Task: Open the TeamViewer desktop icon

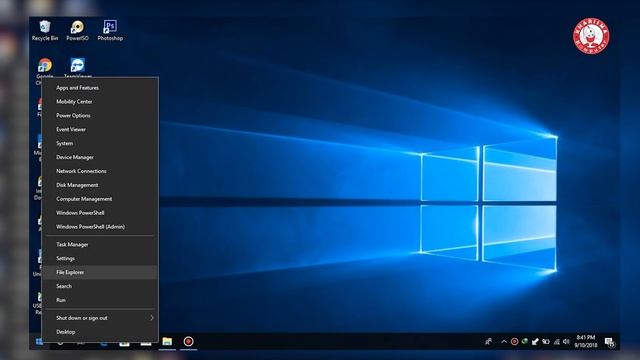Action: [78, 67]
